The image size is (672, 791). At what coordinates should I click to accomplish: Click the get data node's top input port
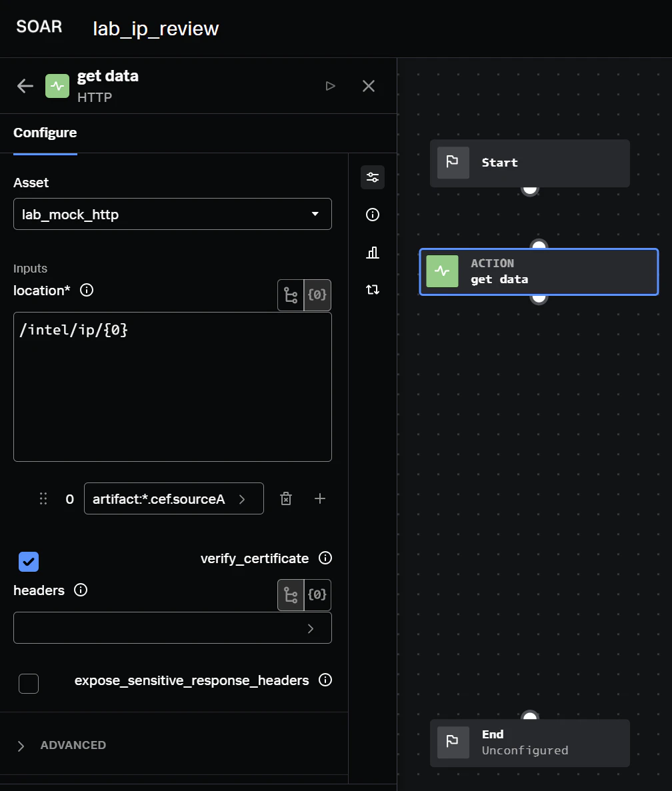click(x=539, y=245)
